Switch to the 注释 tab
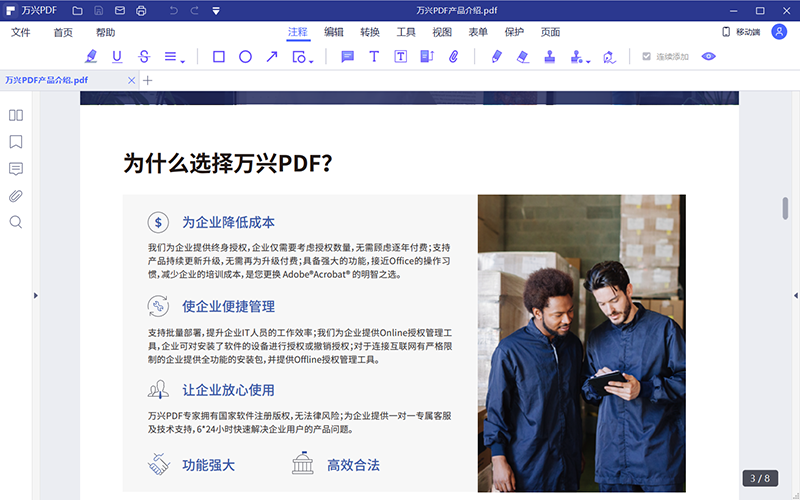The height and width of the screenshot is (500, 800). [298, 32]
